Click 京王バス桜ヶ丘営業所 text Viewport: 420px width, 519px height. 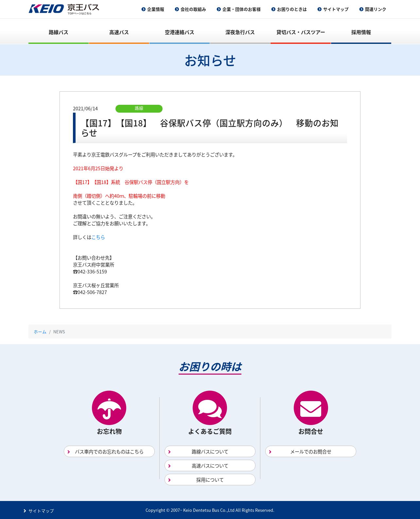pos(96,285)
